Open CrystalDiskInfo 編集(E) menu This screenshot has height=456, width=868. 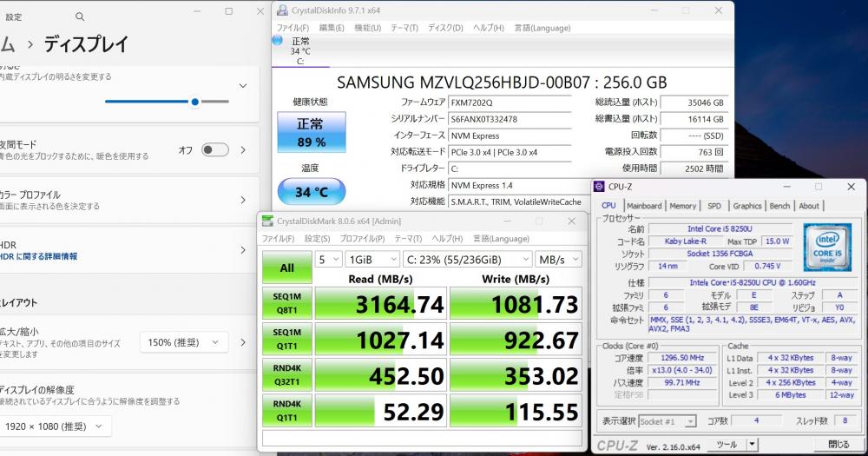pos(332,28)
